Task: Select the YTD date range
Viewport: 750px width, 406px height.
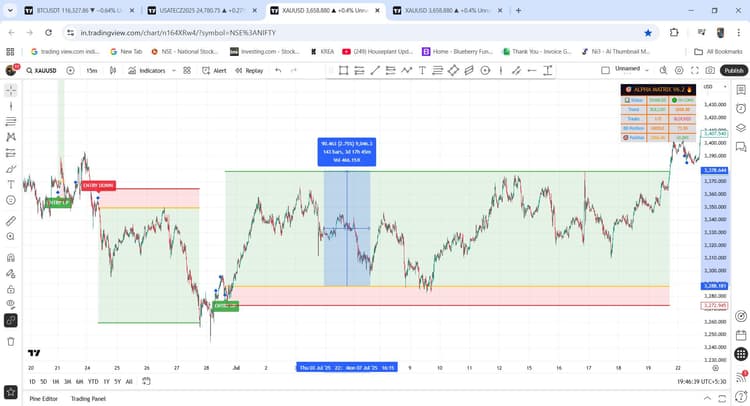Action: 93,381
